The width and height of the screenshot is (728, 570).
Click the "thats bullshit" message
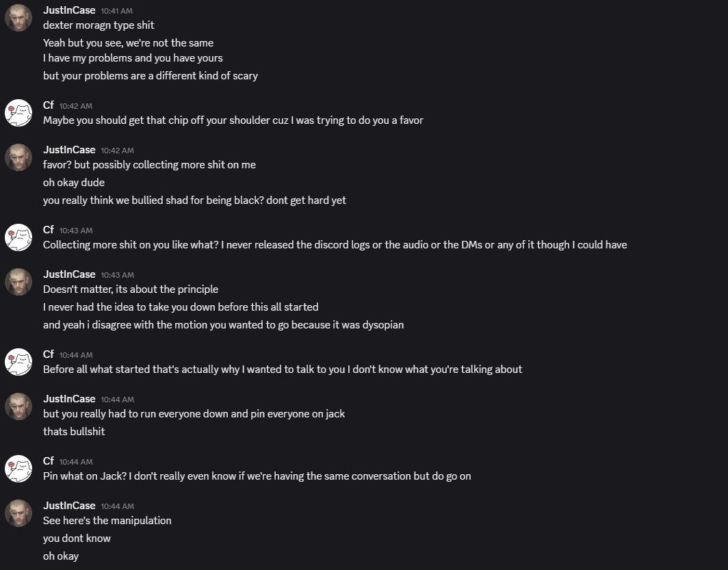[74, 432]
